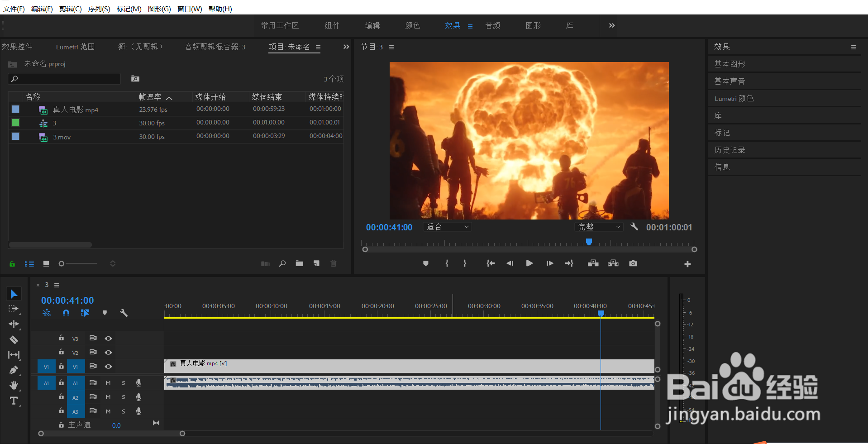Select the Pen tool
The width and height of the screenshot is (868, 444).
(x=14, y=370)
